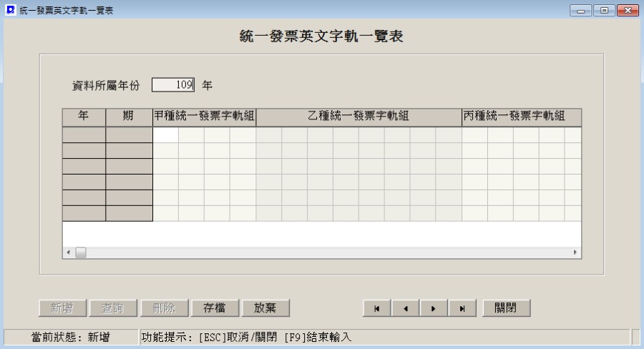
Task: Click the disabled 新增 button
Action: click(62, 308)
